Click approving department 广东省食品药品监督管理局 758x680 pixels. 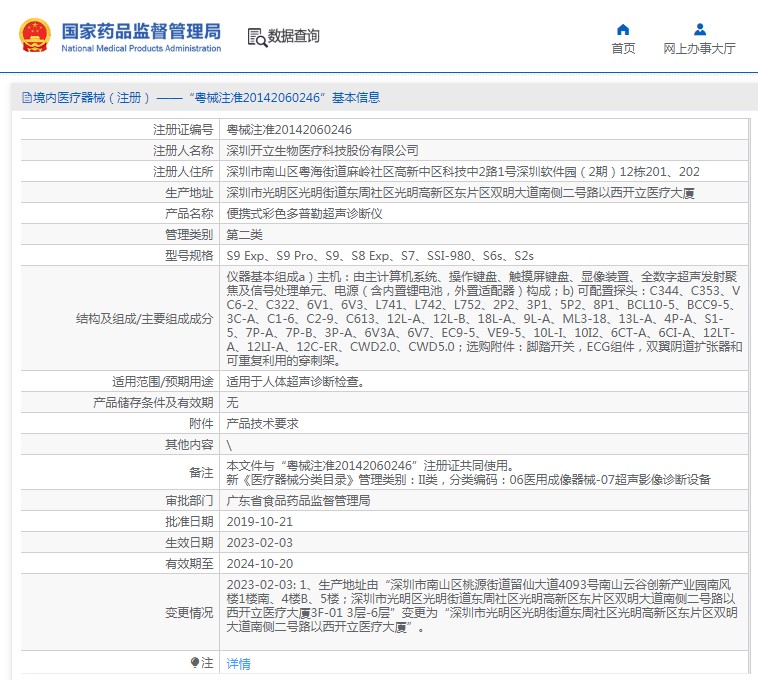click(x=298, y=500)
